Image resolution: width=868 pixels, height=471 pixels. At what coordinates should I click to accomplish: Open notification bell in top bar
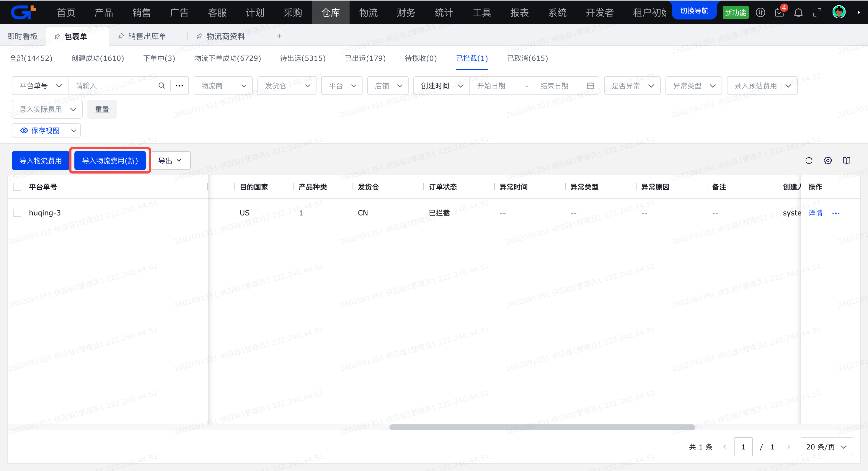point(798,12)
